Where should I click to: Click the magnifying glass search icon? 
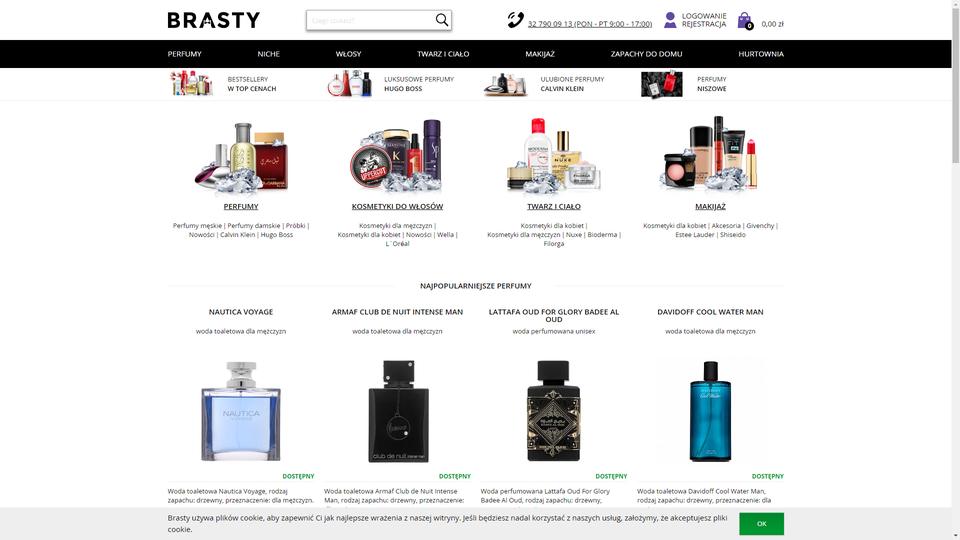coord(441,20)
